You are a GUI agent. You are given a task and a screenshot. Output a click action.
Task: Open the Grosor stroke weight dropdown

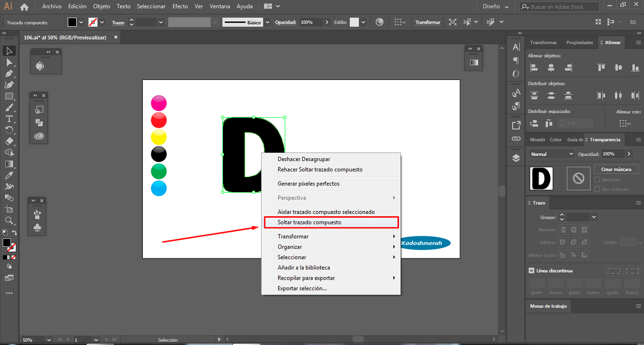tap(594, 217)
